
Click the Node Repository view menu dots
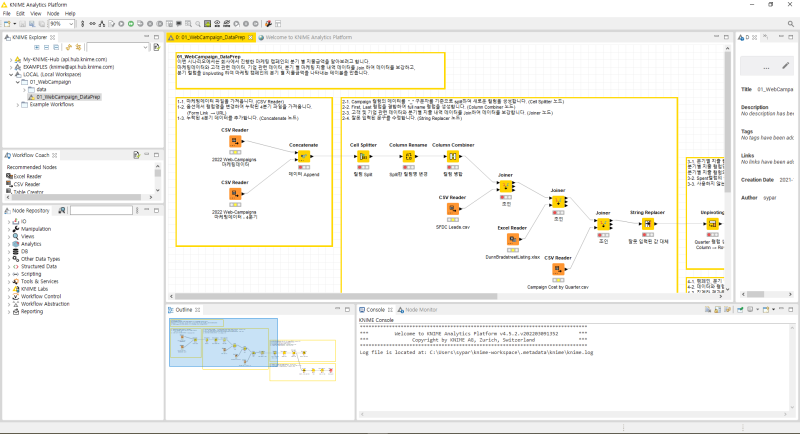(x=137, y=210)
